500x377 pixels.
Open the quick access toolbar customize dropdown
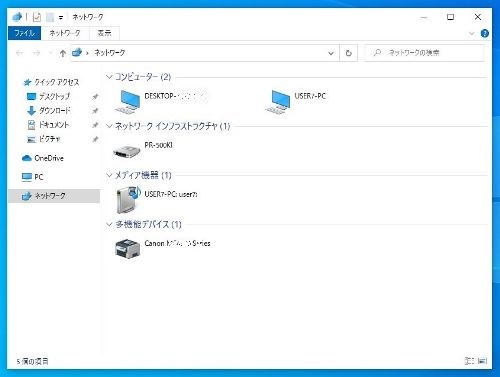[61, 17]
